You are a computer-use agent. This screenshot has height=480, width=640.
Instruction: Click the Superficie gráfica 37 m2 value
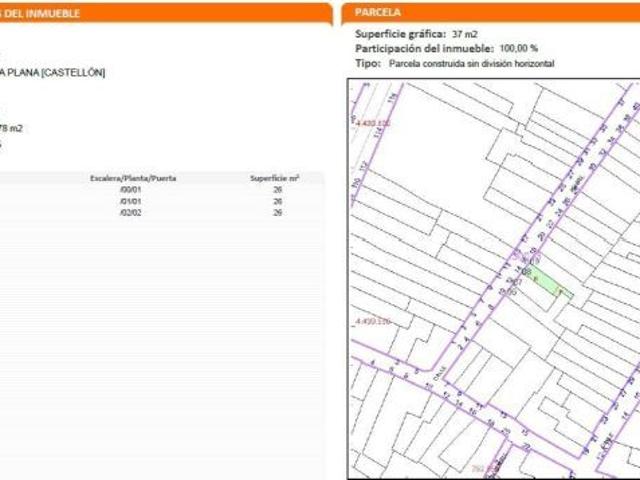465,34
